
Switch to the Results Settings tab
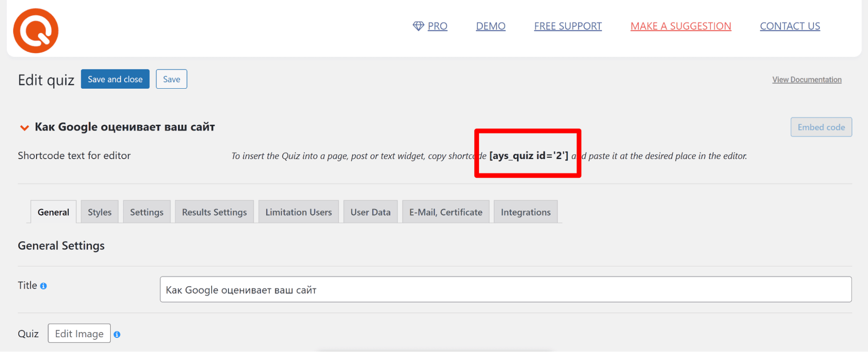(214, 212)
